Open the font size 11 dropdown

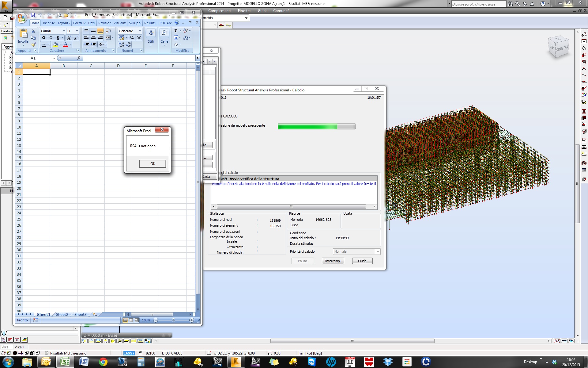point(77,31)
